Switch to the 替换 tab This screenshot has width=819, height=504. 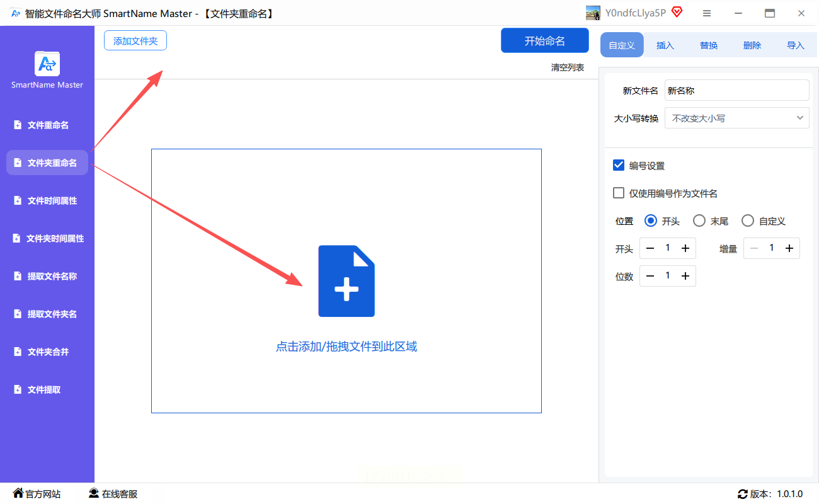[x=709, y=45]
